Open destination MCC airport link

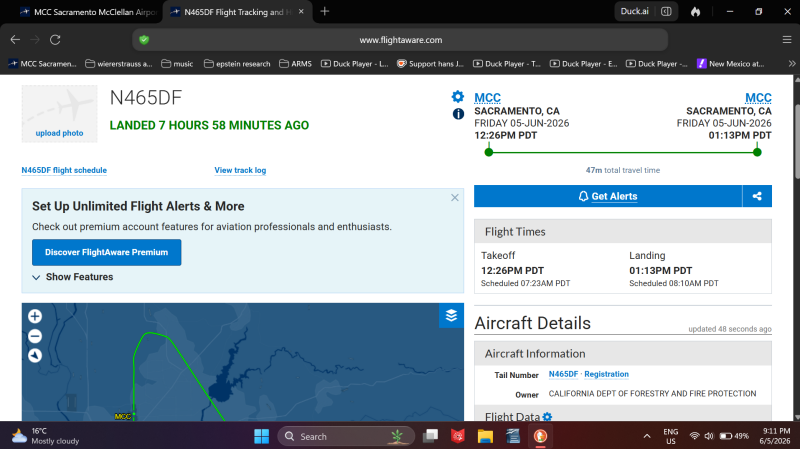click(x=758, y=98)
